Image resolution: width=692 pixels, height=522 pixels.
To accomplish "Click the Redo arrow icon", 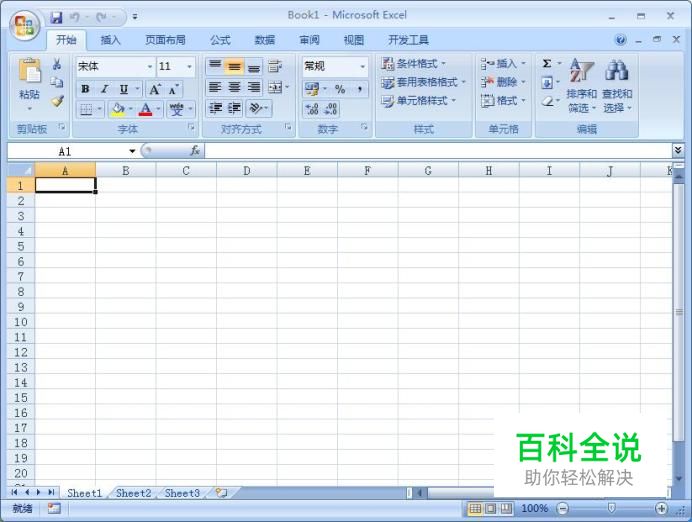I will pos(102,18).
